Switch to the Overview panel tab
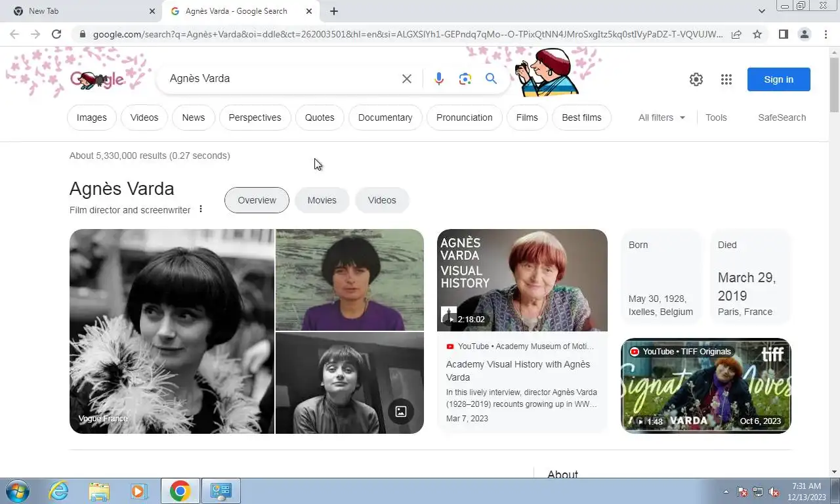Image resolution: width=840 pixels, height=504 pixels. [257, 200]
